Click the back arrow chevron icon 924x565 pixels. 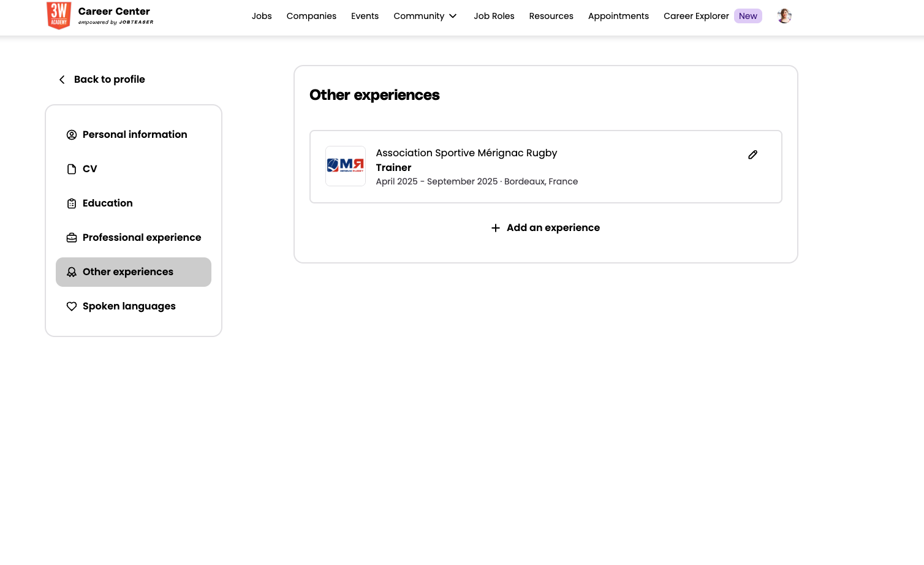pos(62,80)
